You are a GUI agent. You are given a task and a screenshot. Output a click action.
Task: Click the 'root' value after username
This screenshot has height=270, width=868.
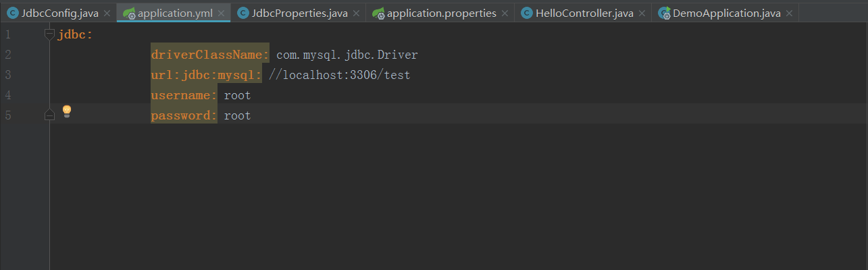point(237,96)
